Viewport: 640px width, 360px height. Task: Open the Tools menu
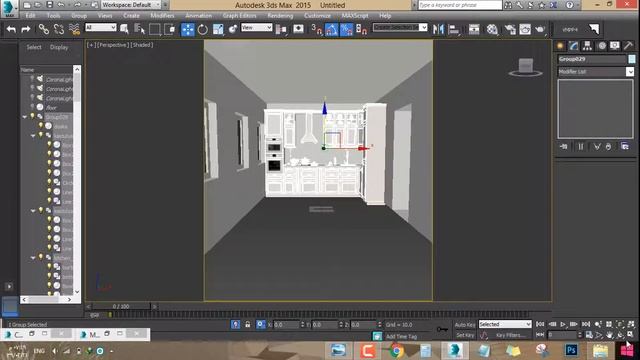(x=53, y=16)
